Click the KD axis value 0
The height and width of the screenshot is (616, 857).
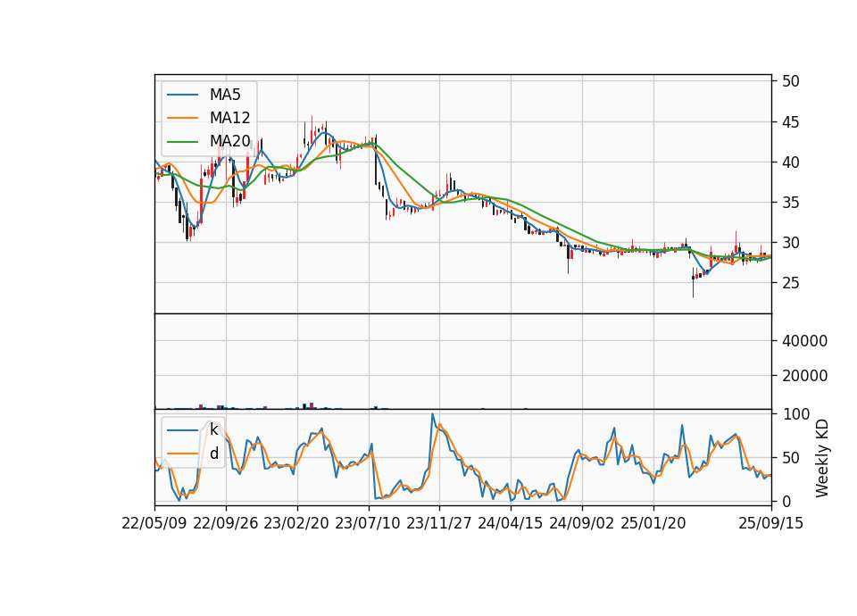(x=787, y=501)
